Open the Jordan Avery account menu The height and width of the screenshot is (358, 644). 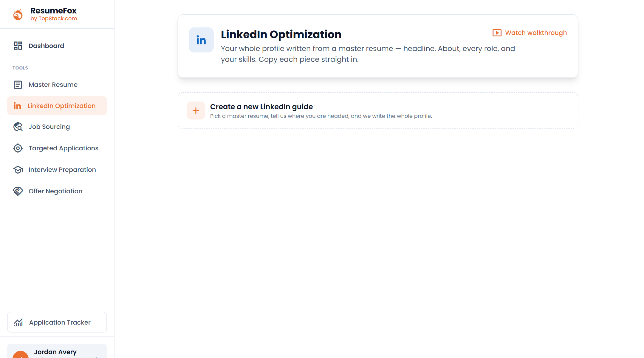pos(57,351)
